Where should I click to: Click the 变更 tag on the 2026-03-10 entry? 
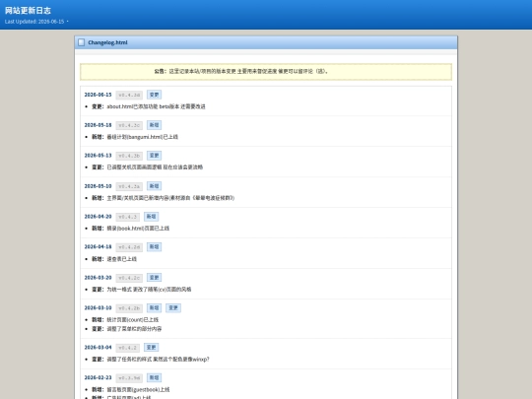coord(173,308)
